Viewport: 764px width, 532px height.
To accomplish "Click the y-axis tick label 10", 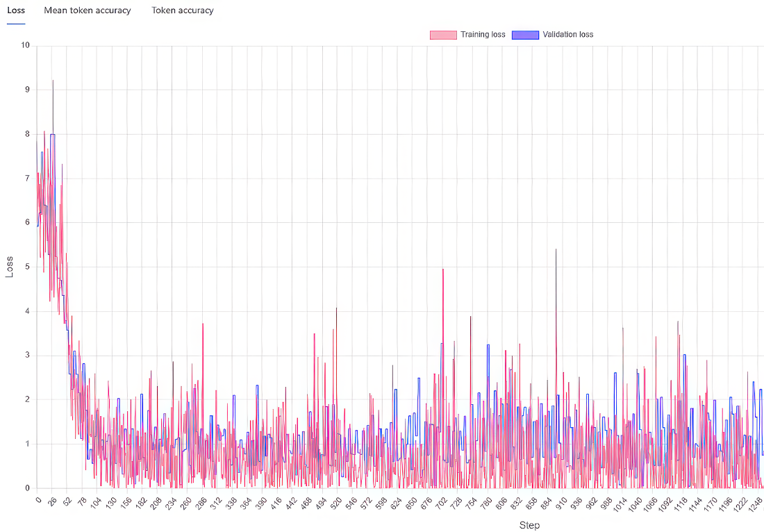I will 25,45.
